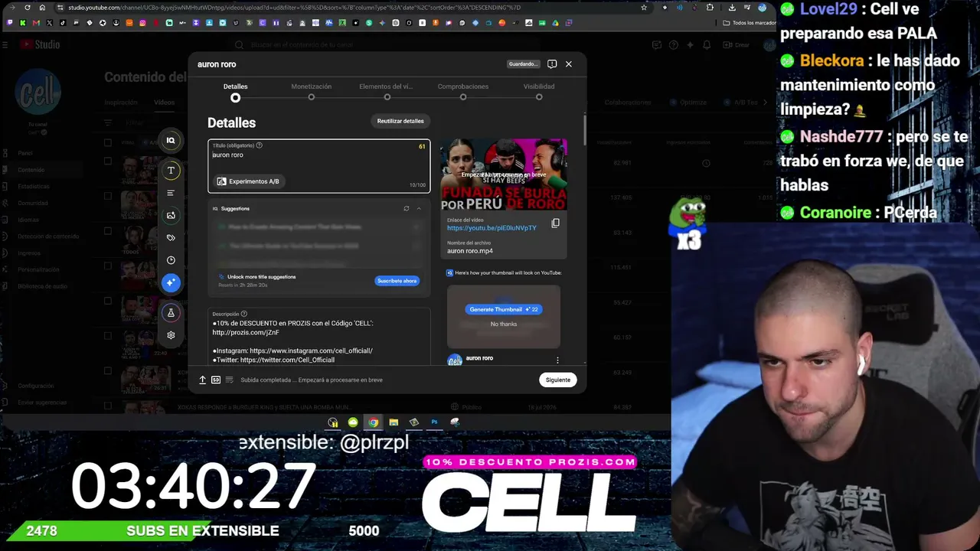Click the video thumbnail preview image
The image size is (980, 551).
click(x=504, y=174)
